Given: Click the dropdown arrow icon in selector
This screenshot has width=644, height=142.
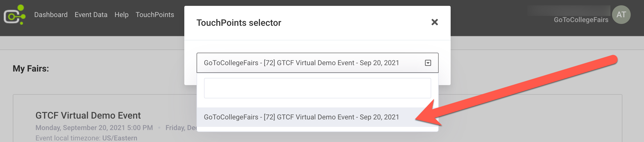Looking at the screenshot, I should click(428, 63).
